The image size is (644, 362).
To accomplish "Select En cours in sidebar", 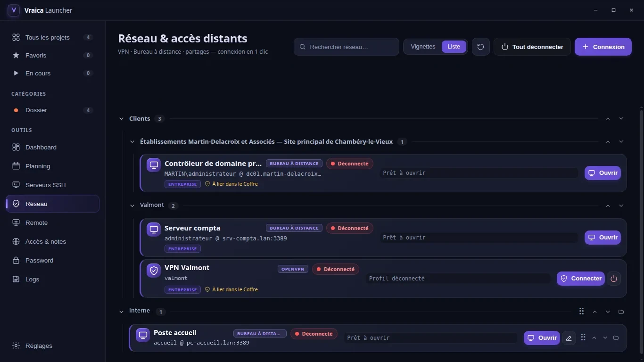I will (x=52, y=73).
